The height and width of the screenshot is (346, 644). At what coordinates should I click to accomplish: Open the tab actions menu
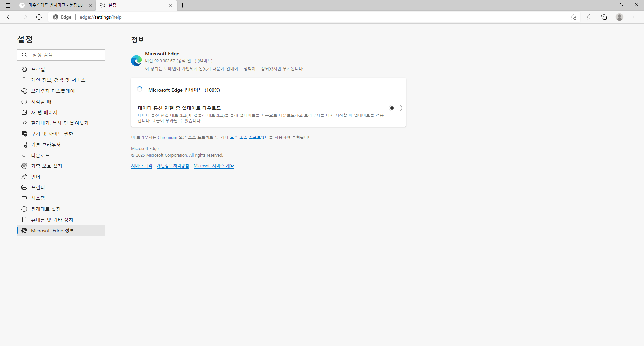pos(8,5)
